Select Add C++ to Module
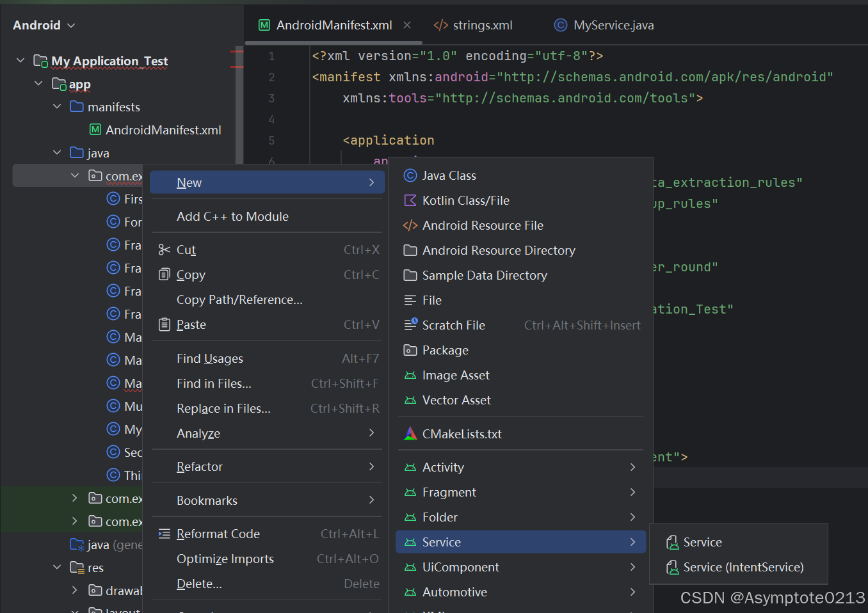868x613 pixels. click(x=267, y=216)
